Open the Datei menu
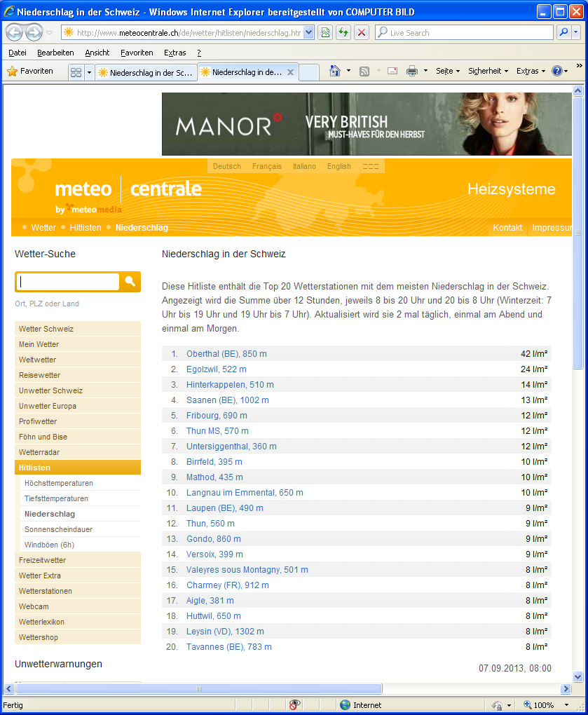The height and width of the screenshot is (715, 588). (x=18, y=53)
